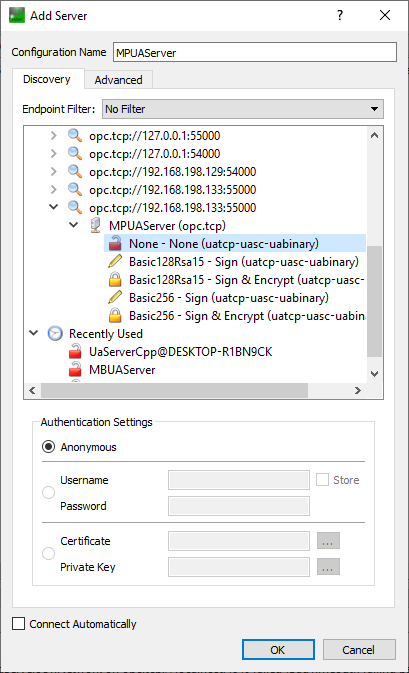This screenshot has height=673, width=409.
Task: Select the Discovery tab
Action: point(47,79)
